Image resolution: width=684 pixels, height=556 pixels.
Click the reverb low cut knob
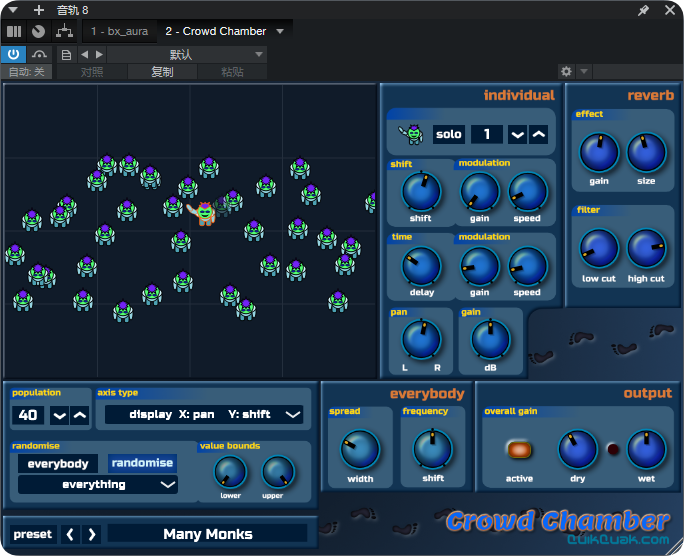point(599,249)
